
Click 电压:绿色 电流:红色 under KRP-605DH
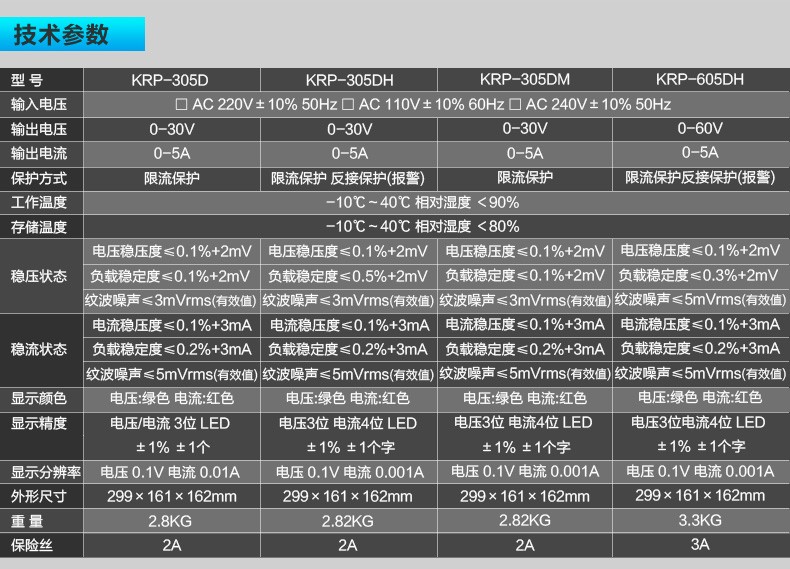click(x=700, y=398)
